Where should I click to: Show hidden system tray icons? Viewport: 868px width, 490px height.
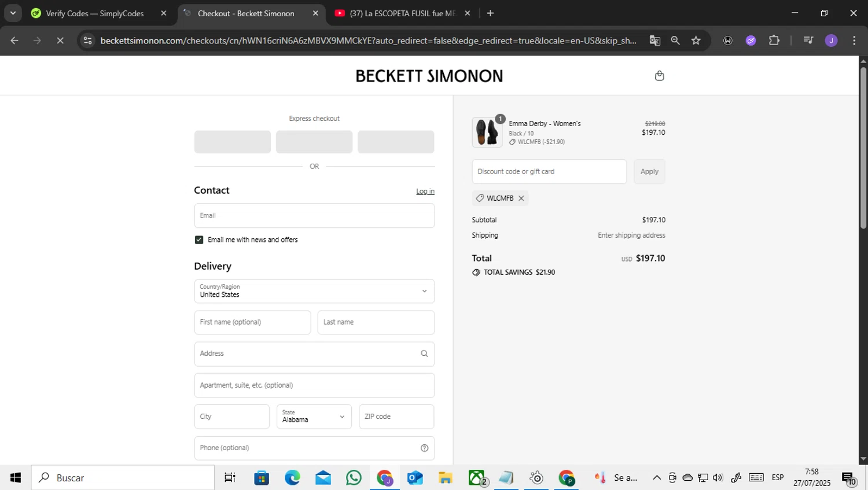click(657, 478)
